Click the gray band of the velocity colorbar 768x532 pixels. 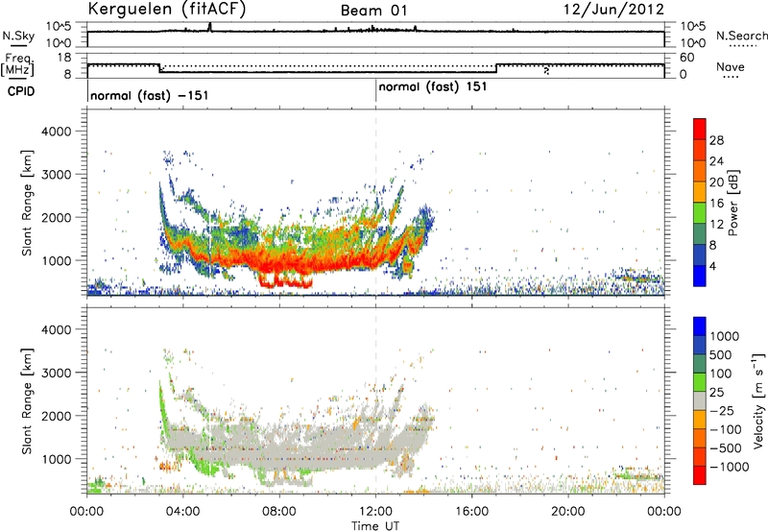pyautogui.click(x=700, y=400)
